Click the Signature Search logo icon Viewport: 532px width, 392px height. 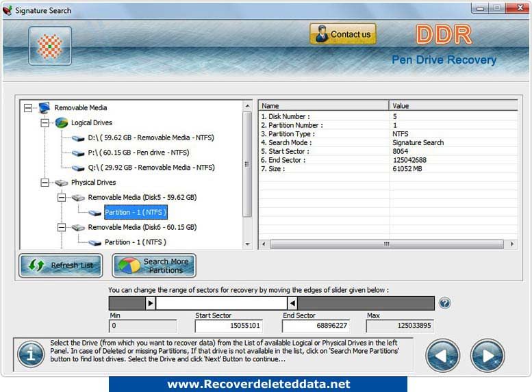[x=50, y=46]
